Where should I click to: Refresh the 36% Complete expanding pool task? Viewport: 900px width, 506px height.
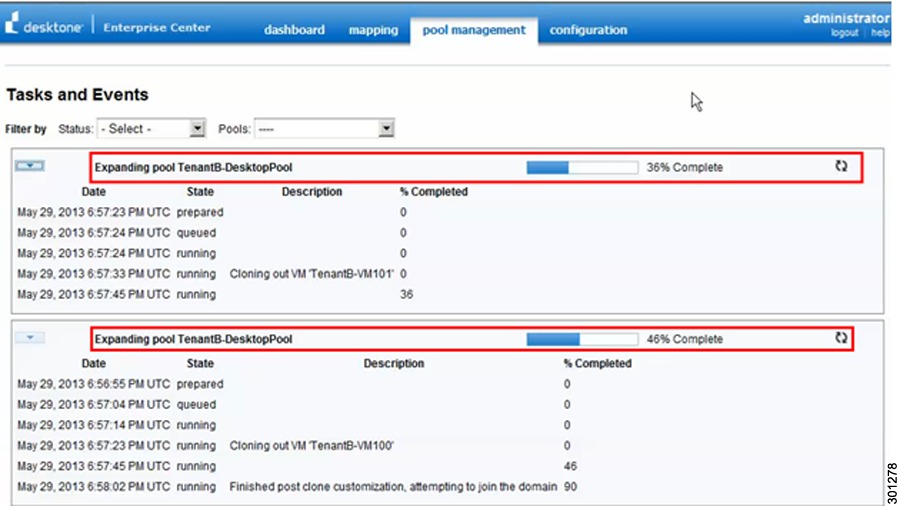841,166
